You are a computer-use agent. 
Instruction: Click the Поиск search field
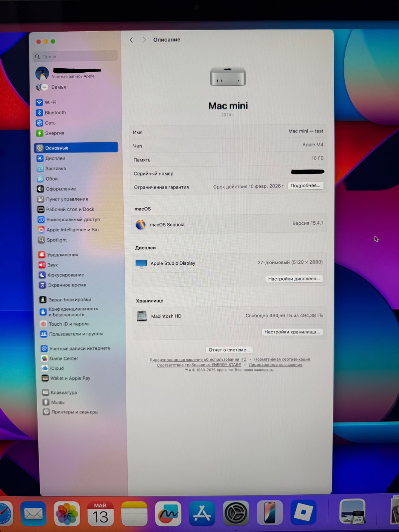coord(75,56)
